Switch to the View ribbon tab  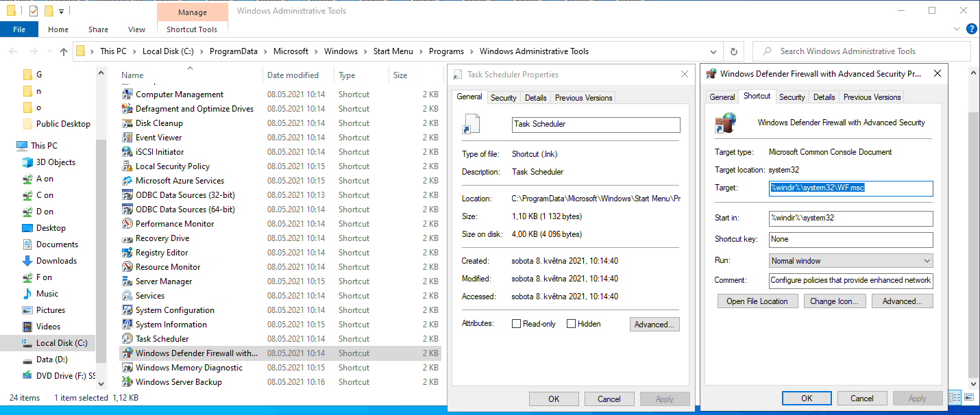click(137, 29)
